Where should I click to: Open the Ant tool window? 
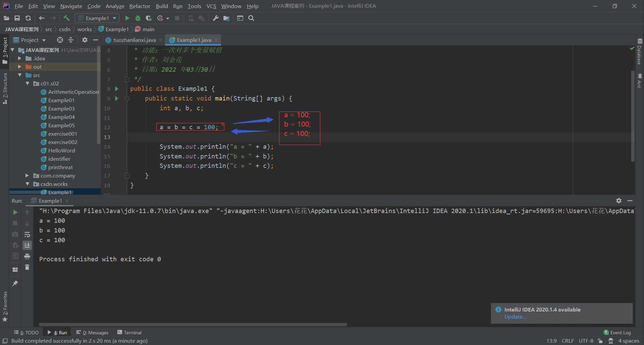point(640,80)
